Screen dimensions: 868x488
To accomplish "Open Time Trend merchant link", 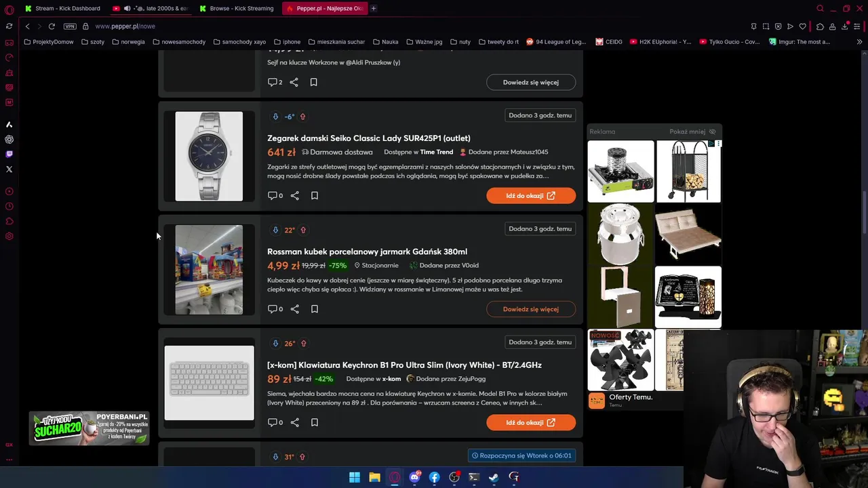I will [436, 152].
